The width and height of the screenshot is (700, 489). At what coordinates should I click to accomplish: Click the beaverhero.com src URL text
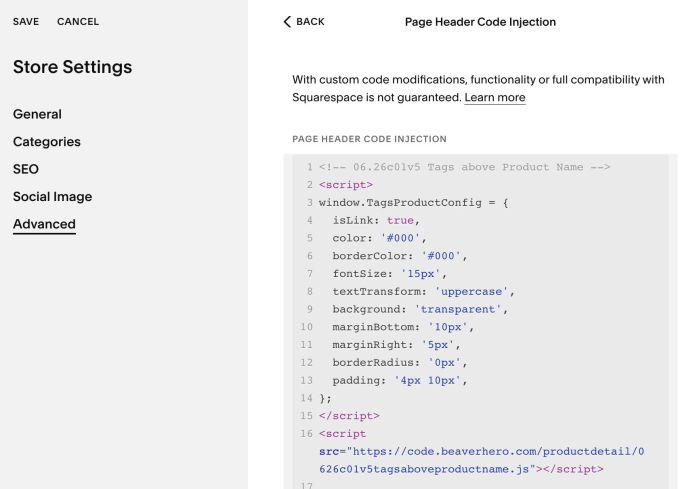coord(495,451)
